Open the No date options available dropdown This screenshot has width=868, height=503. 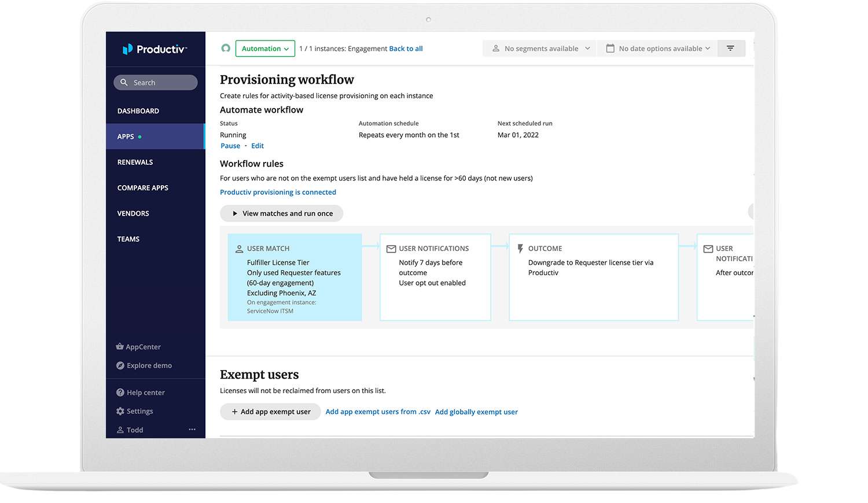(657, 49)
